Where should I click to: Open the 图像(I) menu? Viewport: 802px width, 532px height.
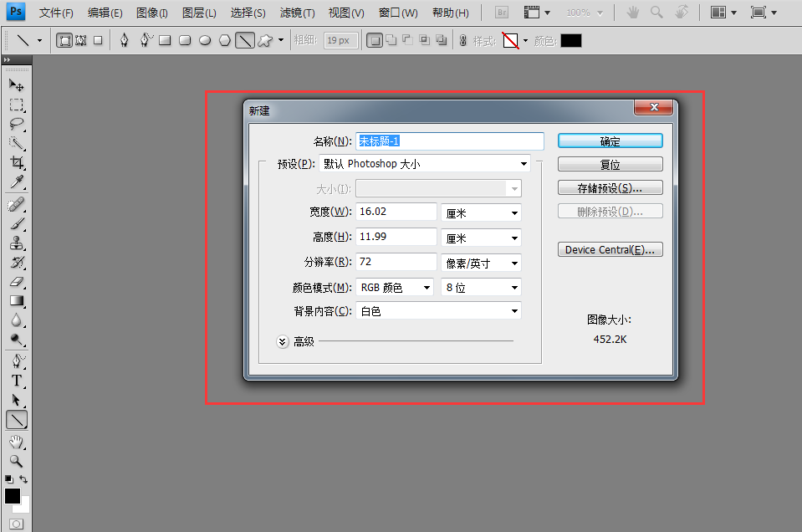tap(152, 13)
